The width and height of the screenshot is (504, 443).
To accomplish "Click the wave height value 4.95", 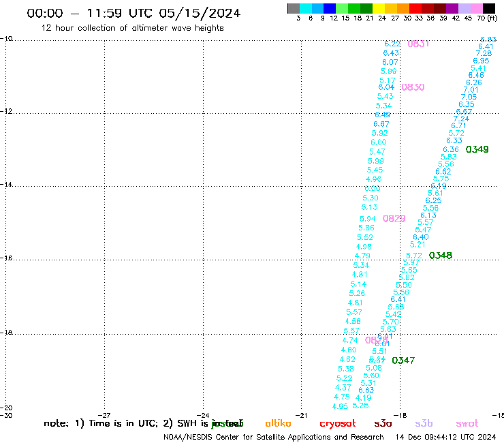I will pyautogui.click(x=340, y=406).
